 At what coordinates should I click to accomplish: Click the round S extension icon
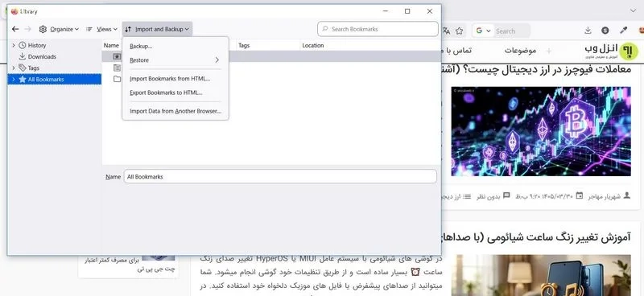point(605,31)
